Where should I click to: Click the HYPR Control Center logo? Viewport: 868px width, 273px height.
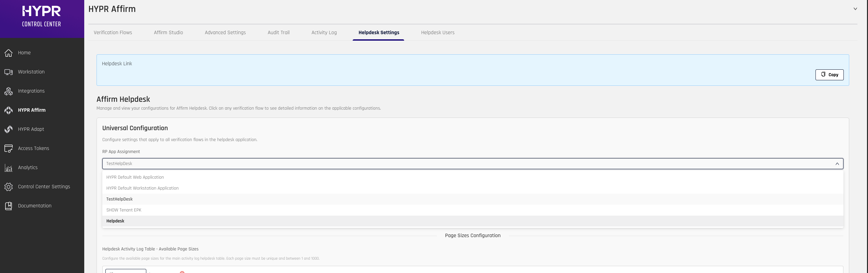[x=42, y=16]
